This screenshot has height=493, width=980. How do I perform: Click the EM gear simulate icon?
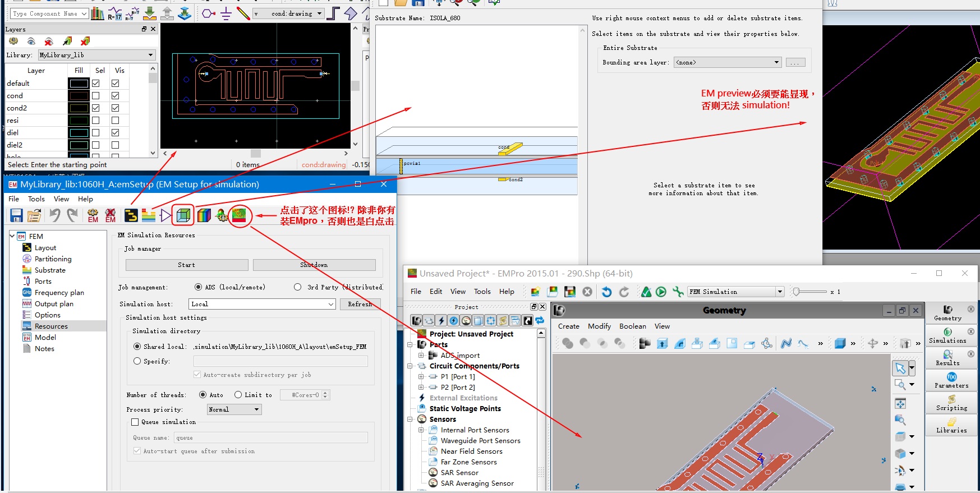(x=93, y=215)
